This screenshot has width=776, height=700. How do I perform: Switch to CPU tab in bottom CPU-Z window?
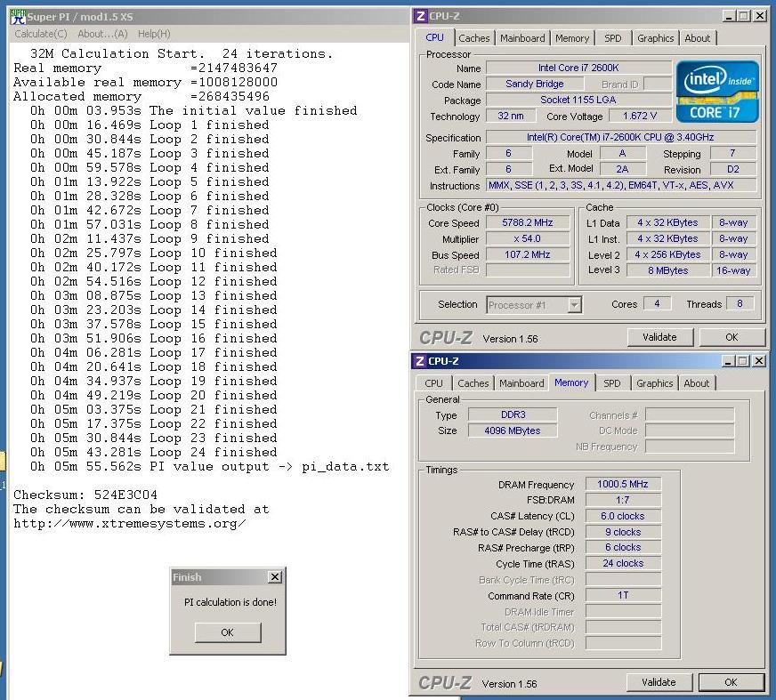(433, 383)
